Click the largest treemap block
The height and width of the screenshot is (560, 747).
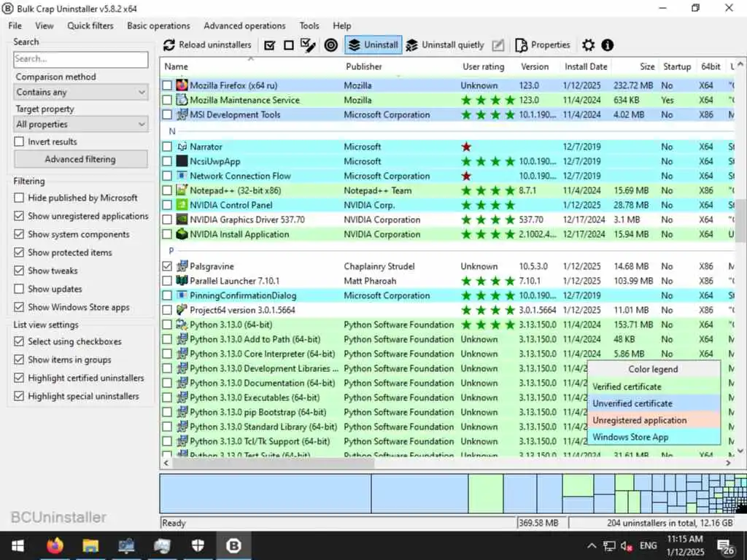click(266, 494)
